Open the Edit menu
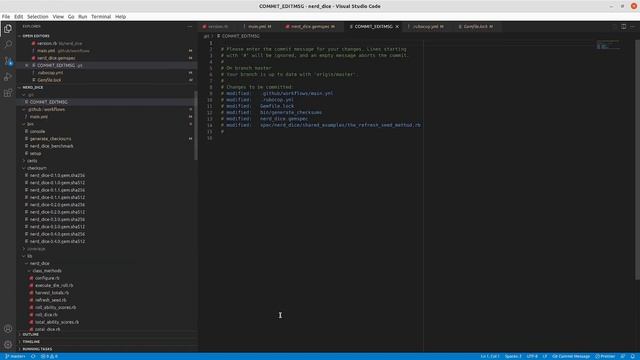The width and height of the screenshot is (640, 360). tap(19, 17)
